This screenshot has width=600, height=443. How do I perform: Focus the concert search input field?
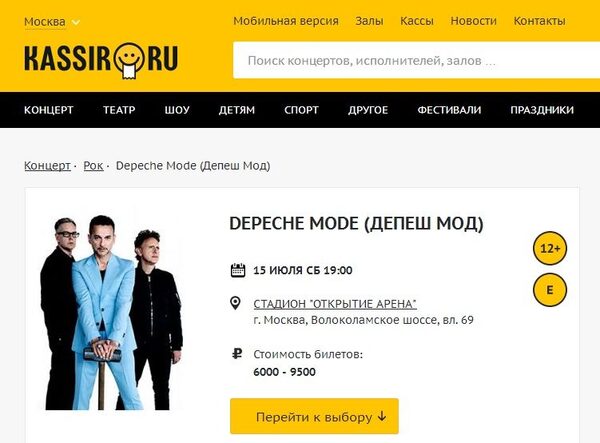416,60
